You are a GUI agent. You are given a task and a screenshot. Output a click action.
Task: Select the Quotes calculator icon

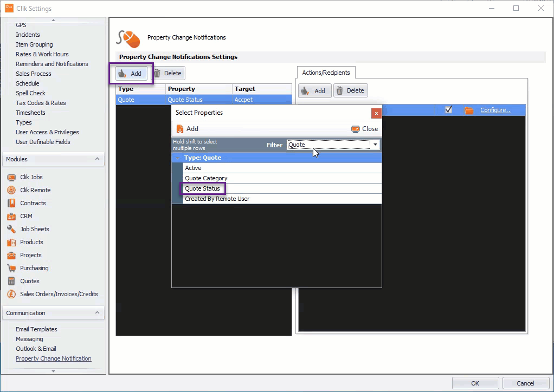click(11, 281)
